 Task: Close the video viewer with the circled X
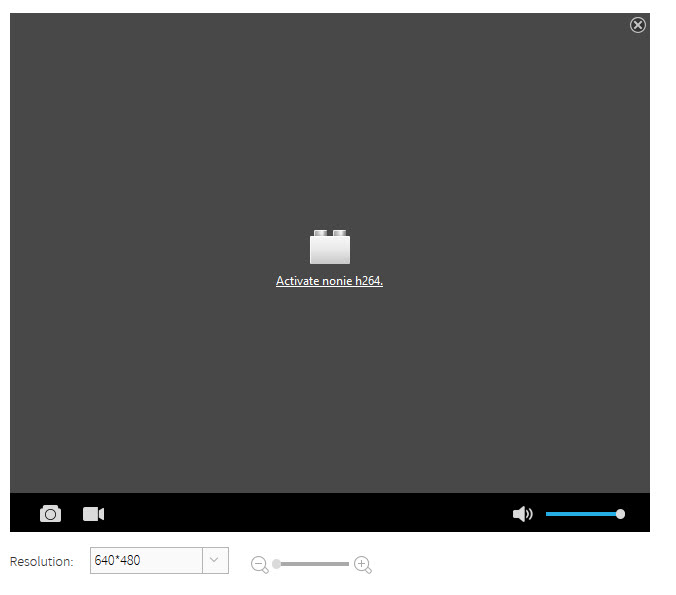click(x=638, y=25)
